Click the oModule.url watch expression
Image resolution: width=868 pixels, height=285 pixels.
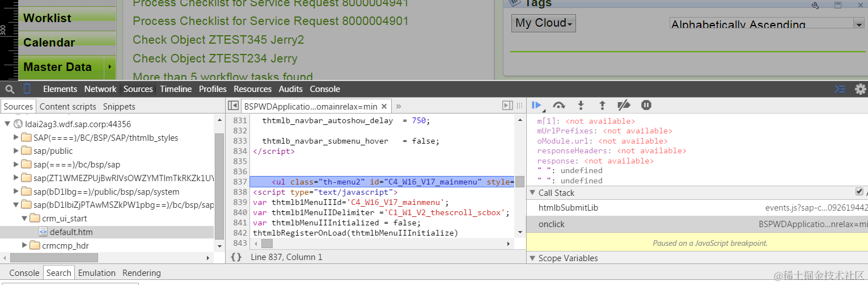click(x=602, y=141)
